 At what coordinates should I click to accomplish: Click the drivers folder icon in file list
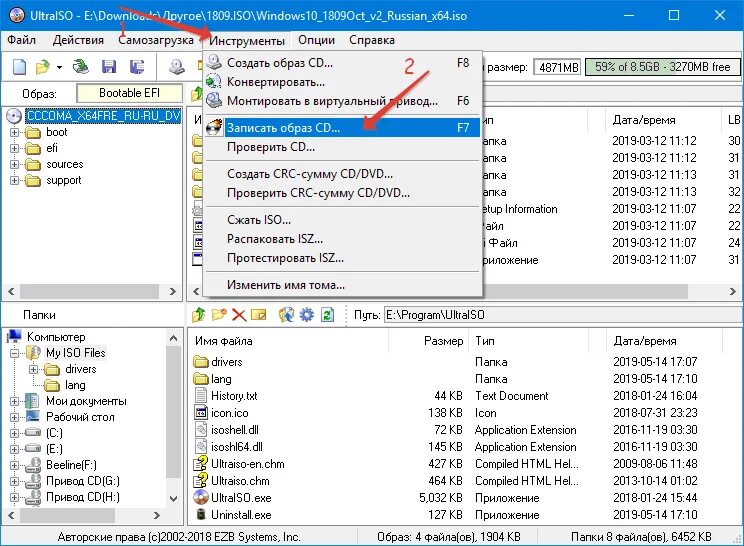tap(201, 362)
